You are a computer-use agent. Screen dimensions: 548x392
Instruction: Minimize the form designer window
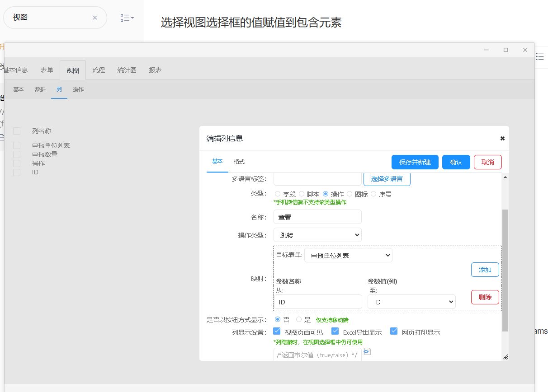[487, 50]
